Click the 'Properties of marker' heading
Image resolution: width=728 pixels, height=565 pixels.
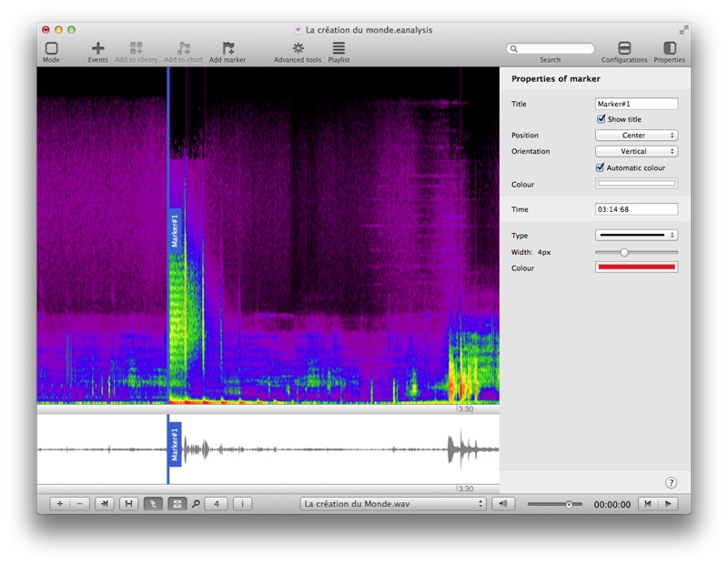coord(556,79)
